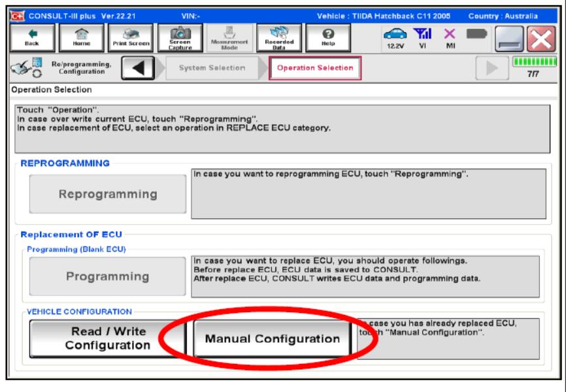The image size is (566, 392).
Task: Click the REPROGRAMMING section heading
Action: (x=65, y=163)
